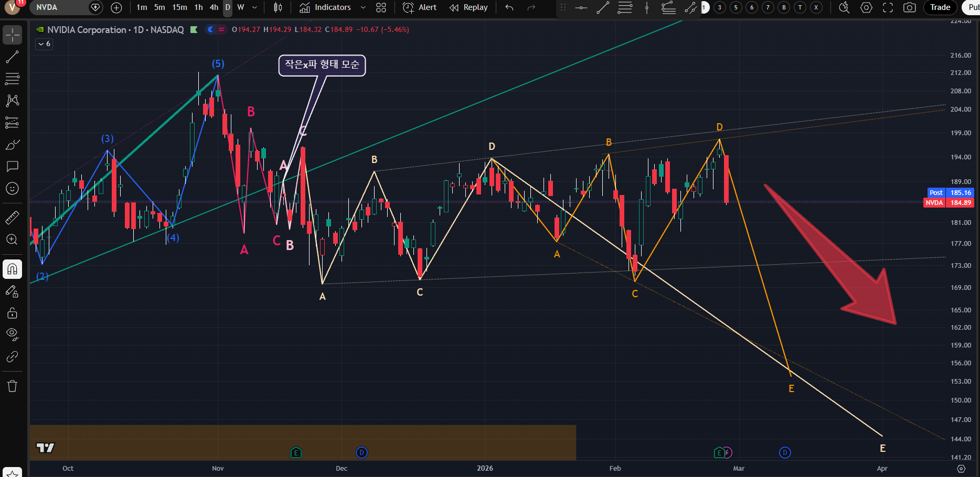The image size is (980, 477).
Task: Click the NVDA symbol search field
Action: pos(58,7)
